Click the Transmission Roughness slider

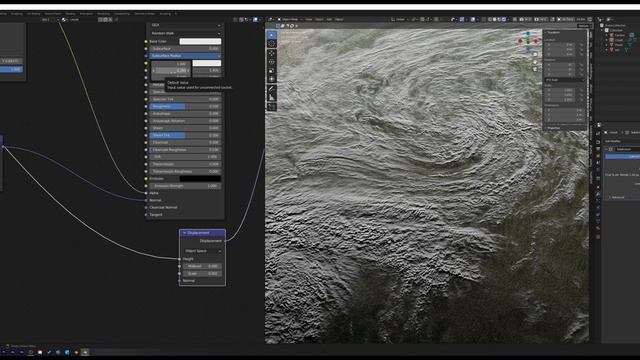pos(186,171)
